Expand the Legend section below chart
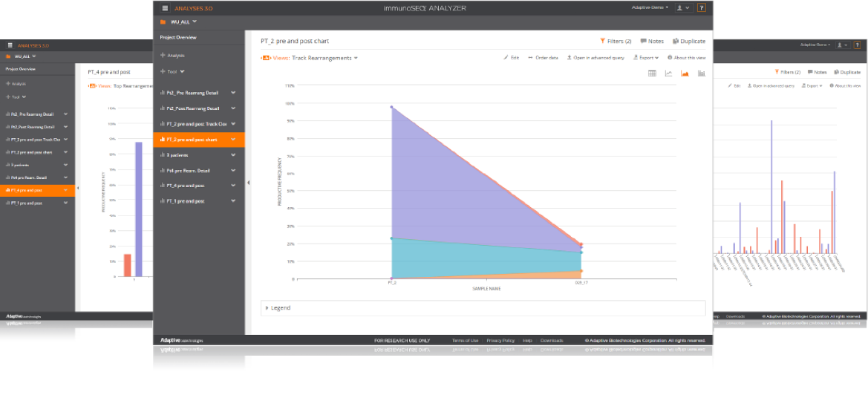The height and width of the screenshot is (395, 868). (278, 307)
